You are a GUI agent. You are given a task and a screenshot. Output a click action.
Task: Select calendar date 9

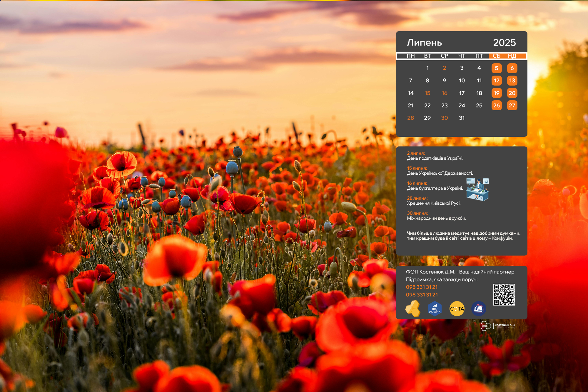click(x=445, y=81)
